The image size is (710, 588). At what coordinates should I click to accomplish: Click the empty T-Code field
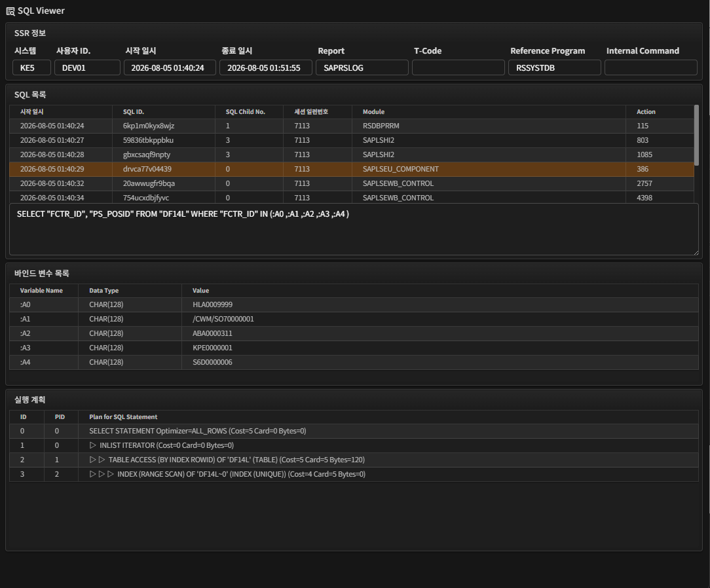point(458,67)
